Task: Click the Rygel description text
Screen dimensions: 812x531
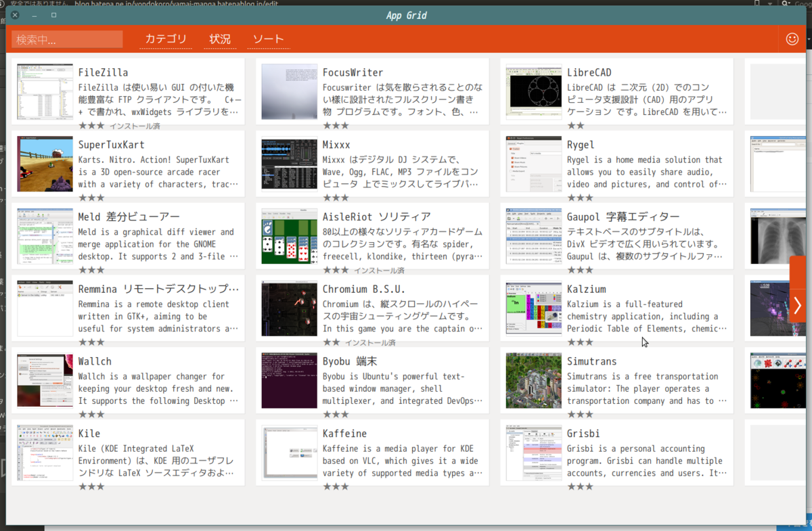Action: click(647, 172)
